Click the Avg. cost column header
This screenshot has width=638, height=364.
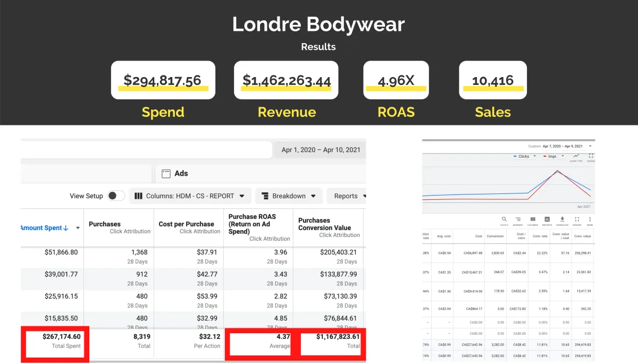pyautogui.click(x=443, y=236)
